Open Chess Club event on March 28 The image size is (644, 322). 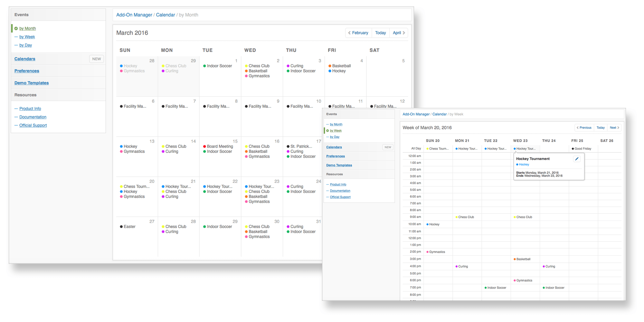(174, 227)
